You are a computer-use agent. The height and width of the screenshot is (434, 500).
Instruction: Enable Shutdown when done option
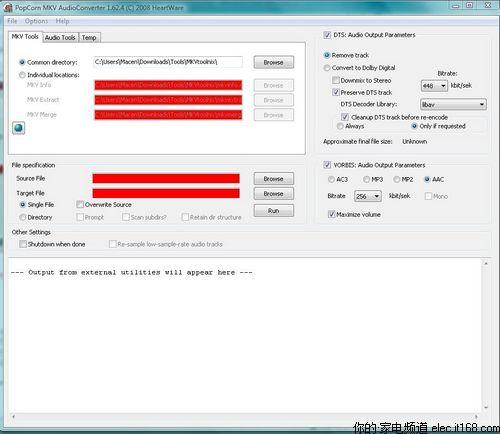23,244
